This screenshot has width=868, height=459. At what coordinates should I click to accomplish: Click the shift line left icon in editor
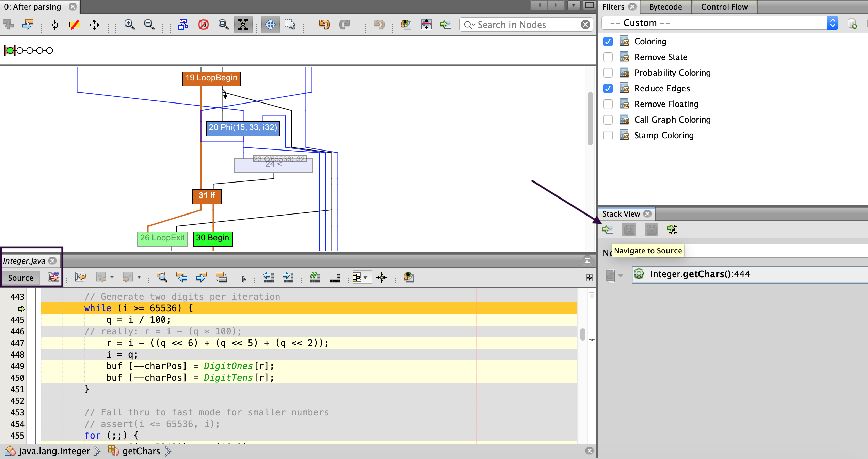click(x=268, y=277)
